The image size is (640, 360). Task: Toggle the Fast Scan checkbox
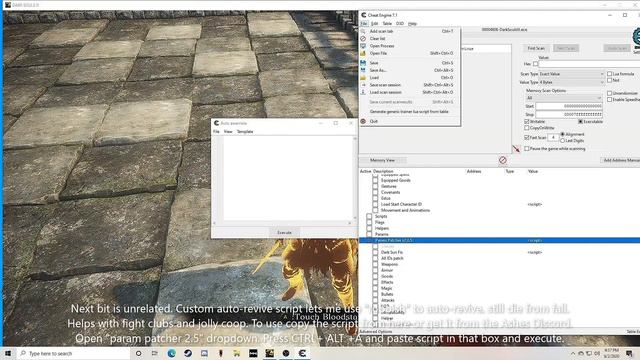pos(527,138)
